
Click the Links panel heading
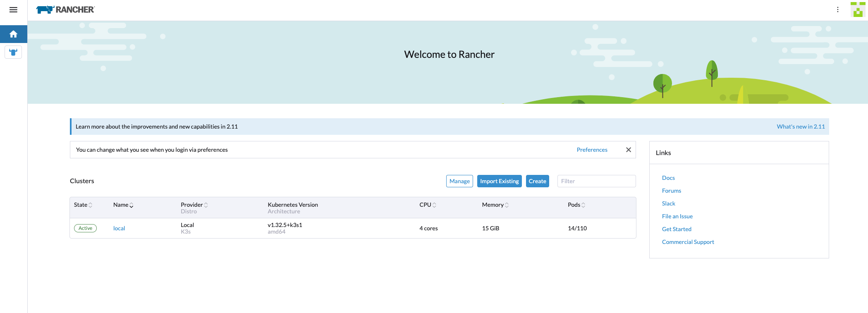(663, 153)
